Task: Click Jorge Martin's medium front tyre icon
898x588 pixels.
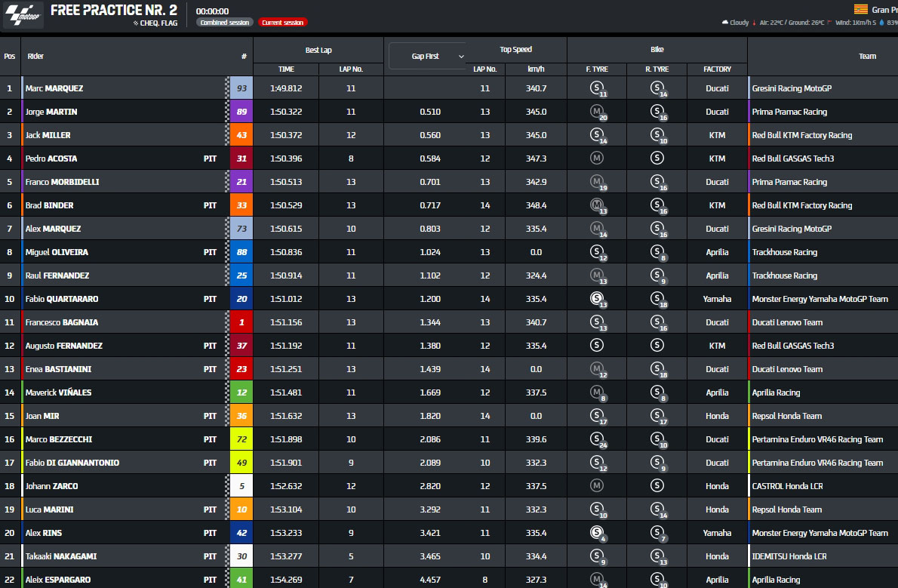Action: (x=597, y=112)
